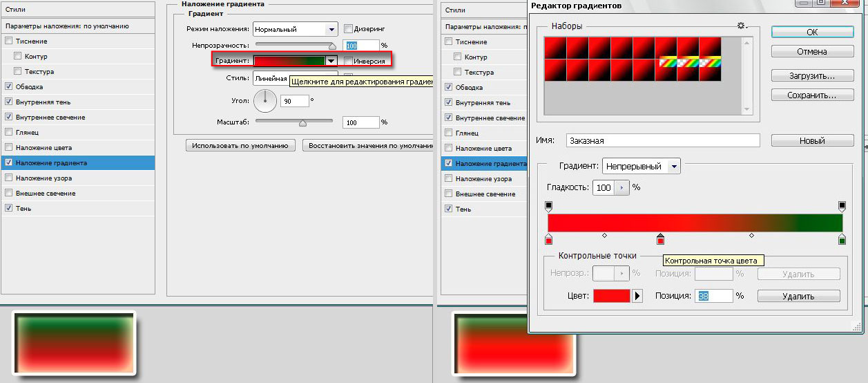Click the OK button in gradient editor
The width and height of the screenshot is (868, 383).
click(x=811, y=32)
